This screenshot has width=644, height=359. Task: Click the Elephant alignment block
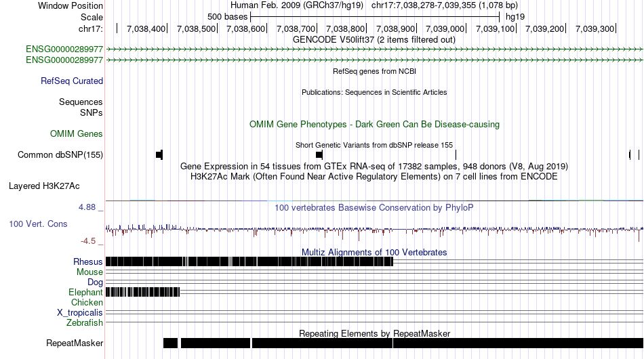coord(142,292)
